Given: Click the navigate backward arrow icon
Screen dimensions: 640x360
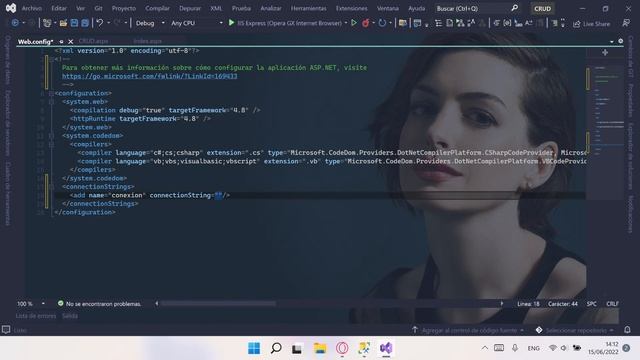Looking at the screenshot, I should pos(15,23).
